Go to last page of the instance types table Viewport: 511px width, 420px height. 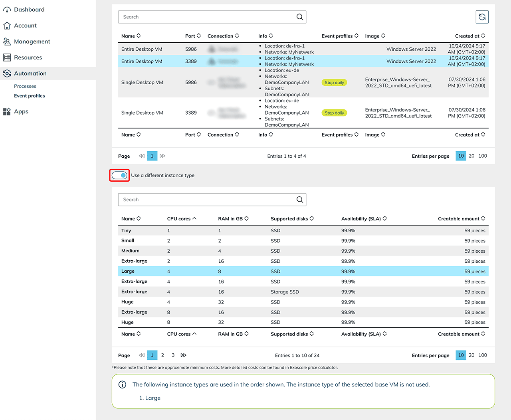click(x=184, y=355)
